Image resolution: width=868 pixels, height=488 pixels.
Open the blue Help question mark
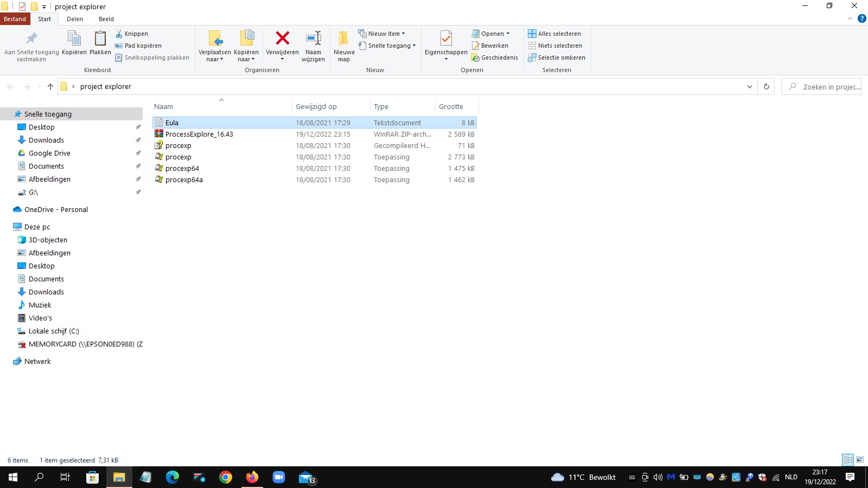pos(861,19)
